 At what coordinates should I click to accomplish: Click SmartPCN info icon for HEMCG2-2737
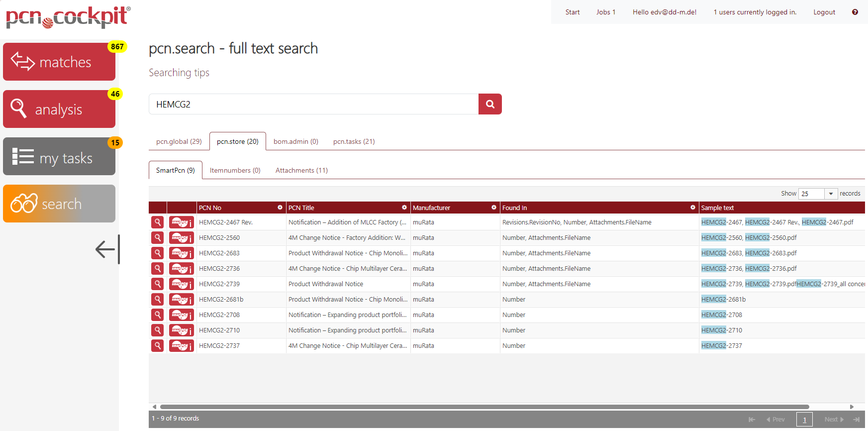(x=182, y=346)
